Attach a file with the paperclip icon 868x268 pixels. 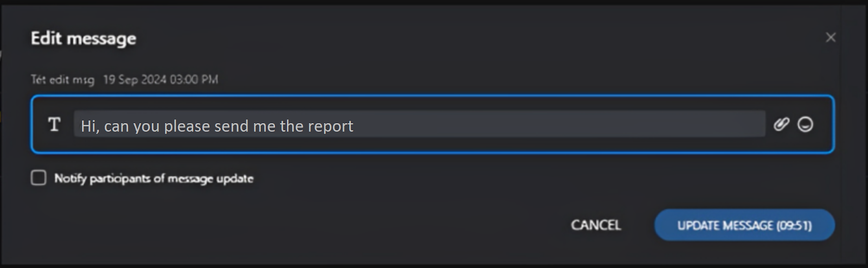click(x=781, y=125)
